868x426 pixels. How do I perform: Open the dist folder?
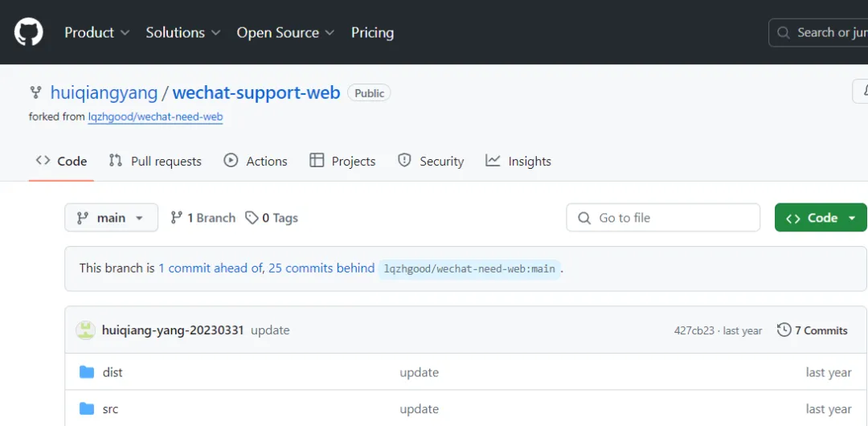(x=113, y=372)
